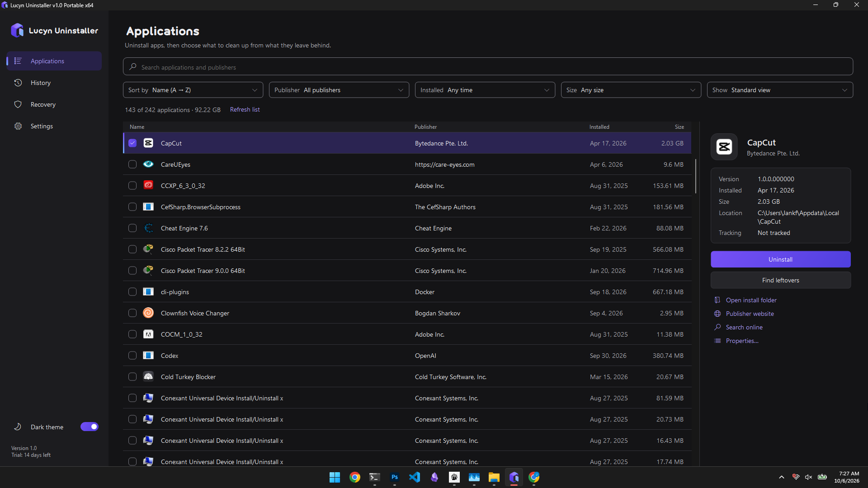Click the Publisher website link
868x488 pixels.
(x=750, y=314)
